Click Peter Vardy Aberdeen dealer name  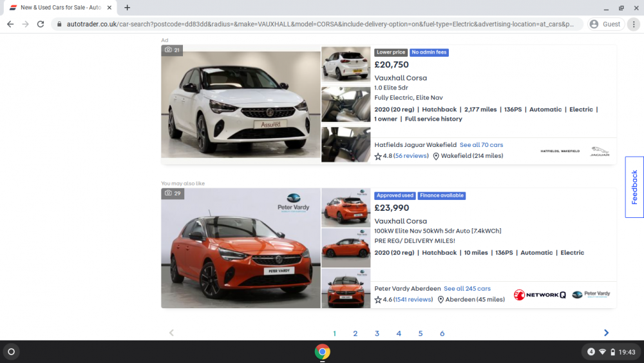click(407, 289)
